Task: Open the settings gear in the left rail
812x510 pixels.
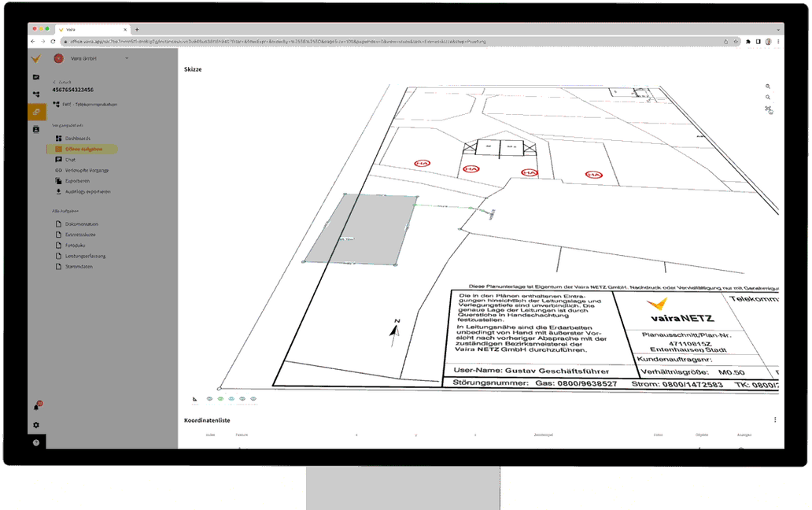Action: 36,425
